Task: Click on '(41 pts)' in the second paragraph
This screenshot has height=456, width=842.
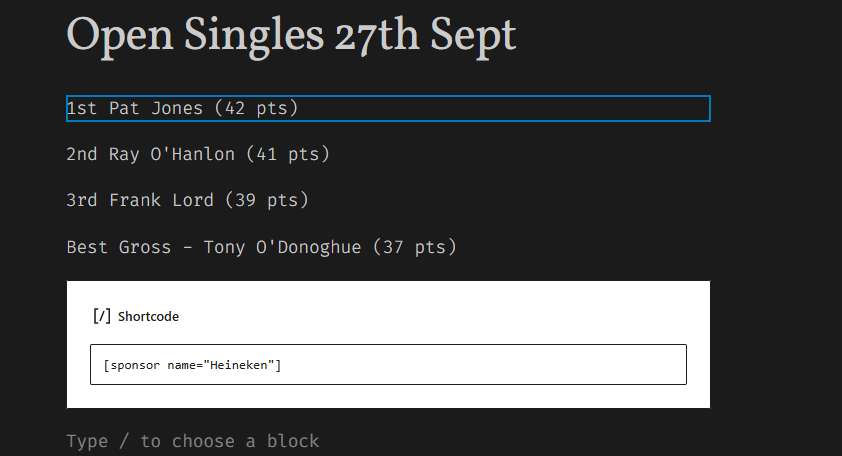Action: (x=288, y=154)
